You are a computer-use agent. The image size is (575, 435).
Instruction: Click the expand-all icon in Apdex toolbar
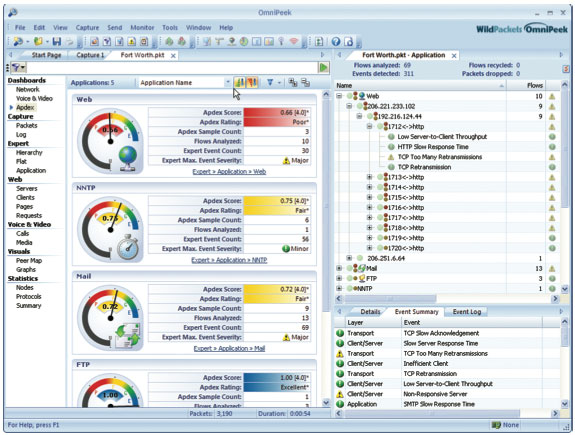point(293,82)
